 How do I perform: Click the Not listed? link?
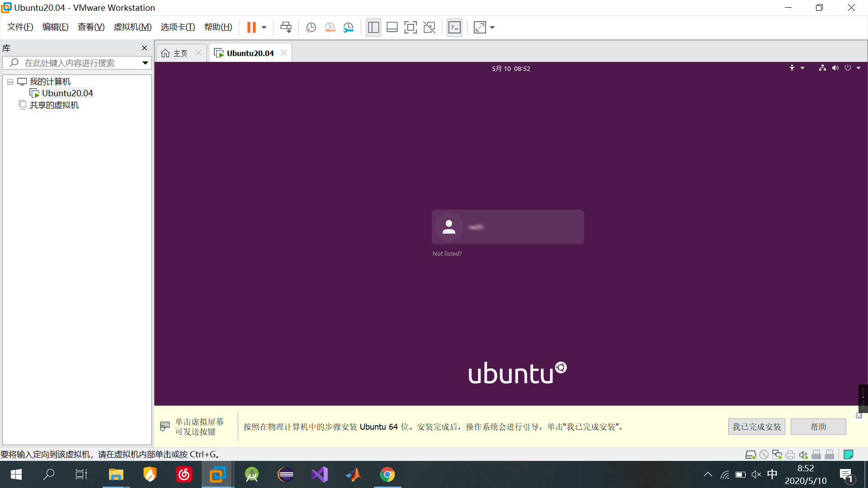coord(447,253)
